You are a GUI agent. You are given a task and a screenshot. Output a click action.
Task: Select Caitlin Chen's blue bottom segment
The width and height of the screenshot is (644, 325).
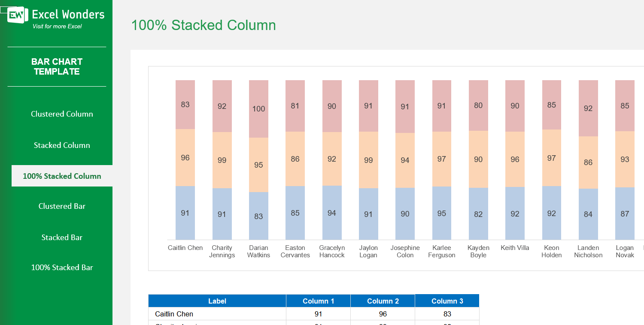click(185, 213)
